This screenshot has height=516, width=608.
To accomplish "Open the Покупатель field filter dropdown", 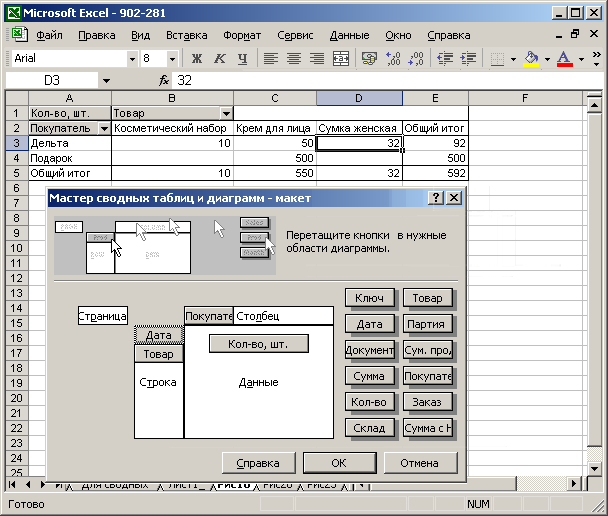I will [x=104, y=128].
